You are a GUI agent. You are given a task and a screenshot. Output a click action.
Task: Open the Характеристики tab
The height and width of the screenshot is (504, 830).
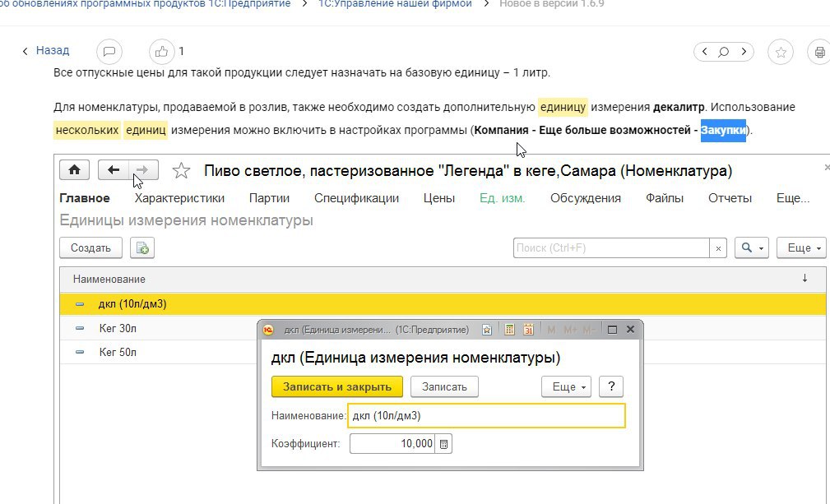click(179, 198)
